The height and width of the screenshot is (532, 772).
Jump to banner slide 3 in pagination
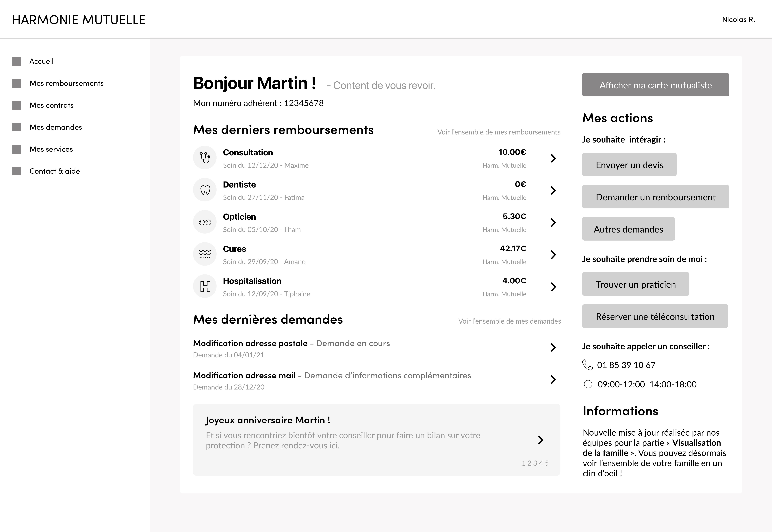click(535, 463)
